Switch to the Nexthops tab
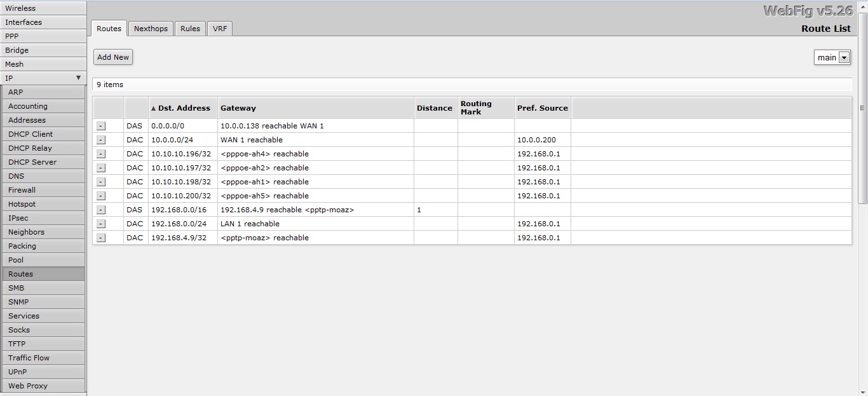Image resolution: width=868 pixels, height=396 pixels. coord(151,29)
